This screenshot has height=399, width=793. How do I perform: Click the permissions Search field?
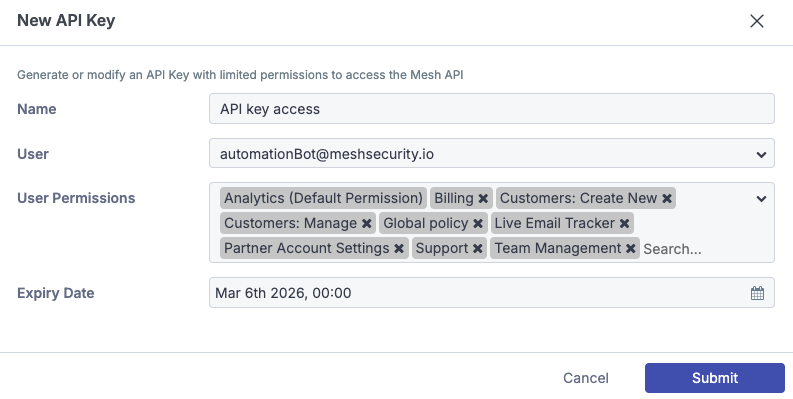click(x=672, y=249)
